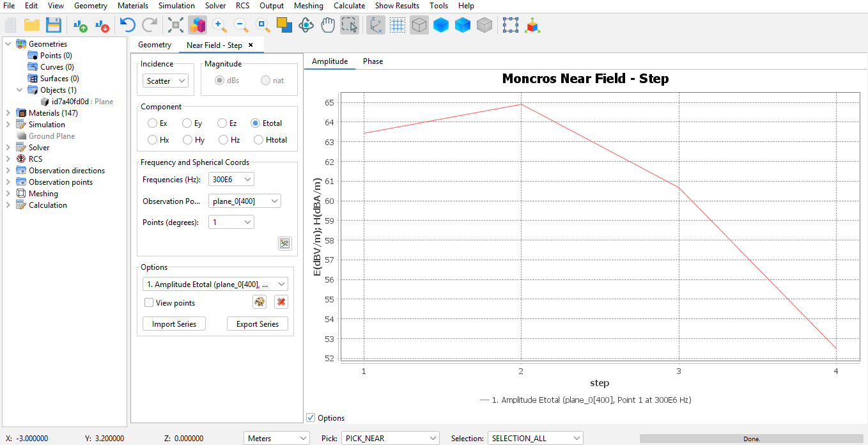
Task: Click the Zoom in magnifier icon
Action: point(219,25)
